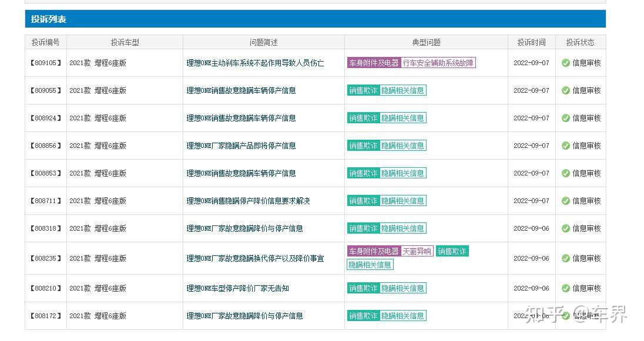
Task: Select complaint number 【808924】
Action: 46,118
